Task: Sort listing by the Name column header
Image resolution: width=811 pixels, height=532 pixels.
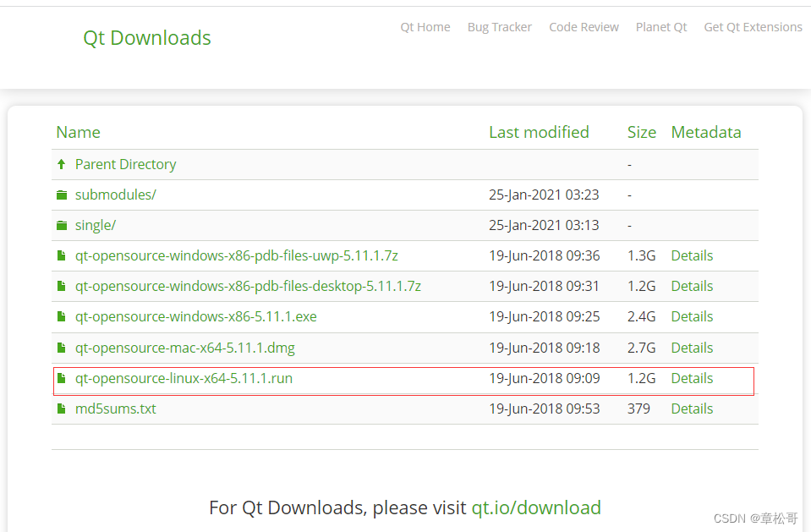Action: 78,133
